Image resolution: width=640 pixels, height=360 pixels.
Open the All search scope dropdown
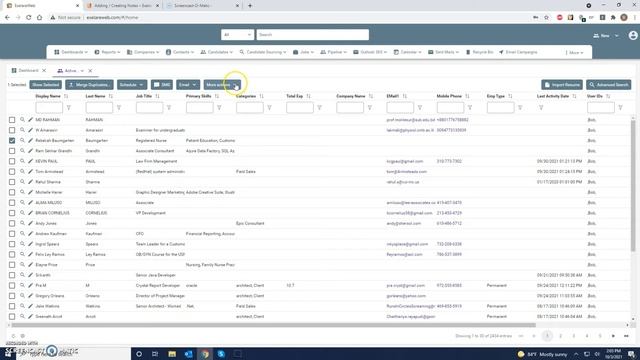(237, 35)
